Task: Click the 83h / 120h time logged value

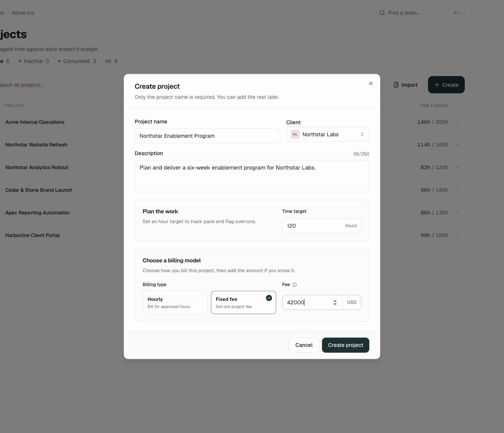Action: (434, 167)
